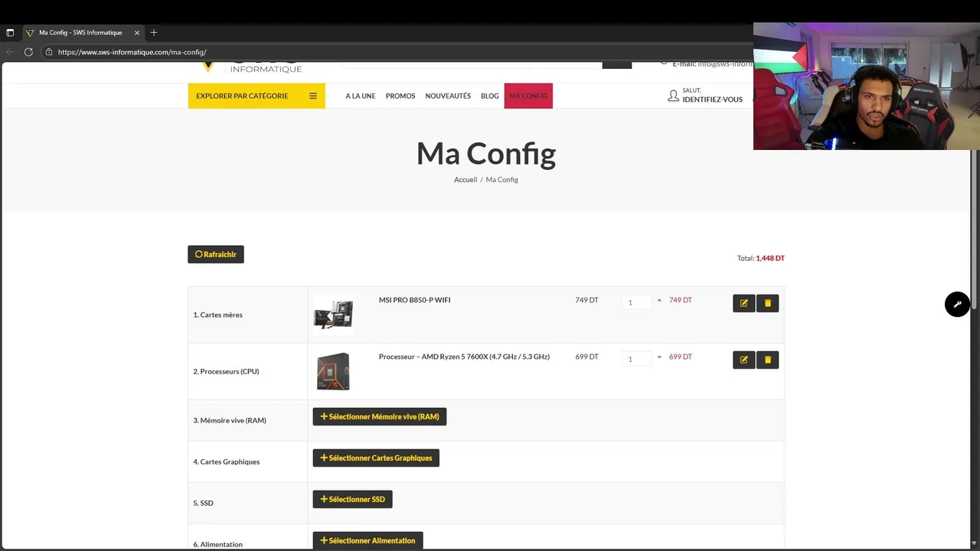
Task: Open the hamburger menu icon in category bar
Action: click(312, 96)
